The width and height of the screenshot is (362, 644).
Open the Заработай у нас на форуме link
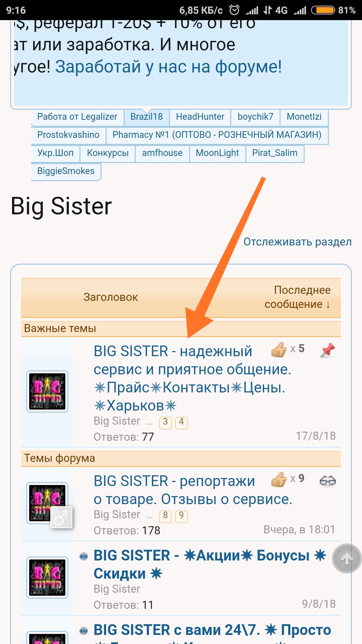point(168,66)
